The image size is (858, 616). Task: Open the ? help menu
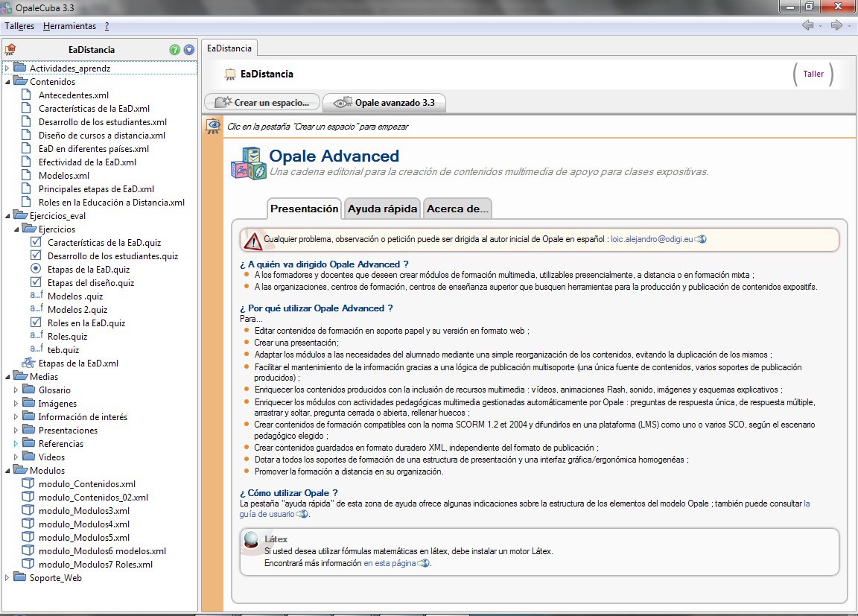[107, 26]
